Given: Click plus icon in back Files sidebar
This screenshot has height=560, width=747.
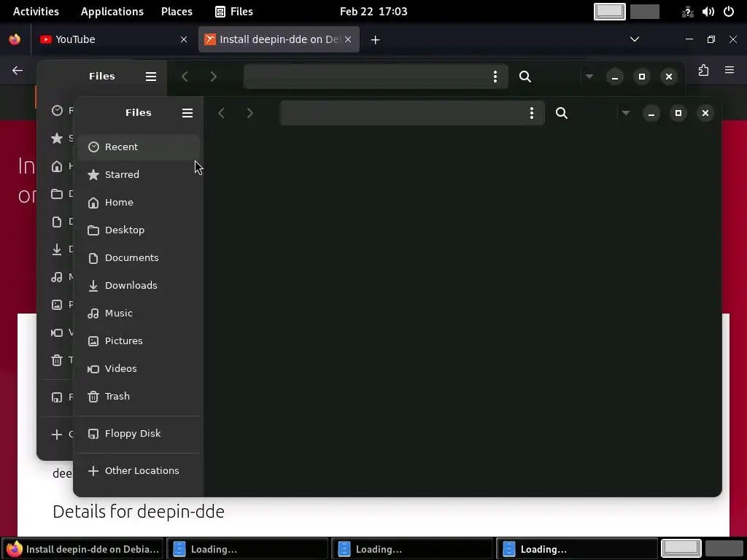Looking at the screenshot, I should coord(57,435).
